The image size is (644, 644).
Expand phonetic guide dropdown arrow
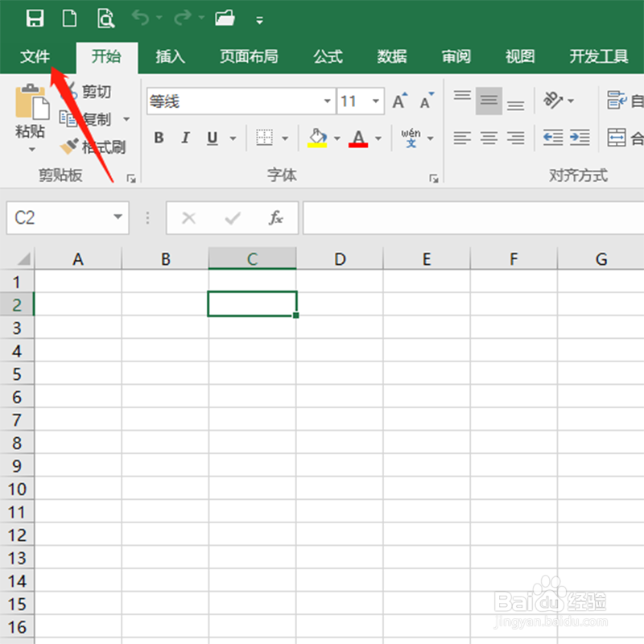431,138
